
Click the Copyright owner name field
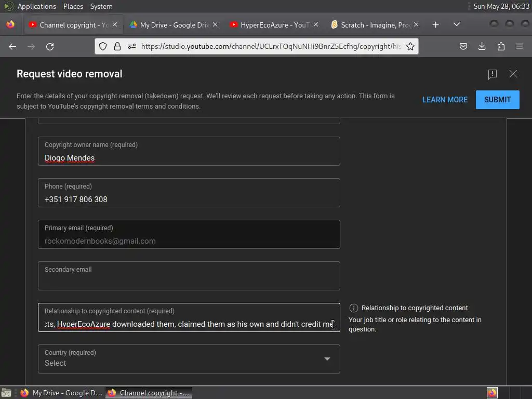[189, 151]
